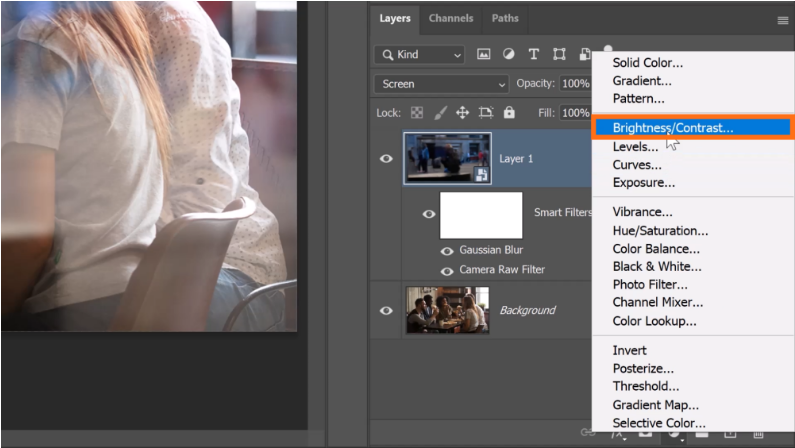Click the lock position move icon
The height and width of the screenshot is (448, 795).
(x=462, y=113)
